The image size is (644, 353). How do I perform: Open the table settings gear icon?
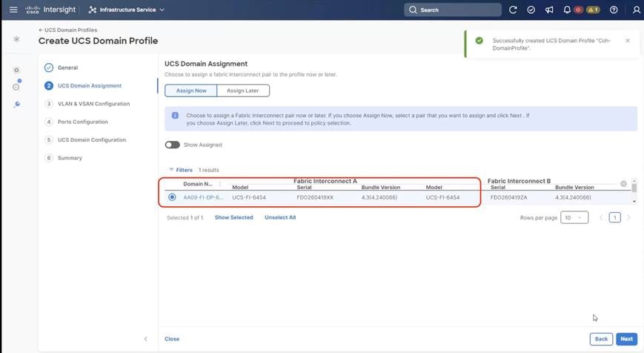(623, 184)
